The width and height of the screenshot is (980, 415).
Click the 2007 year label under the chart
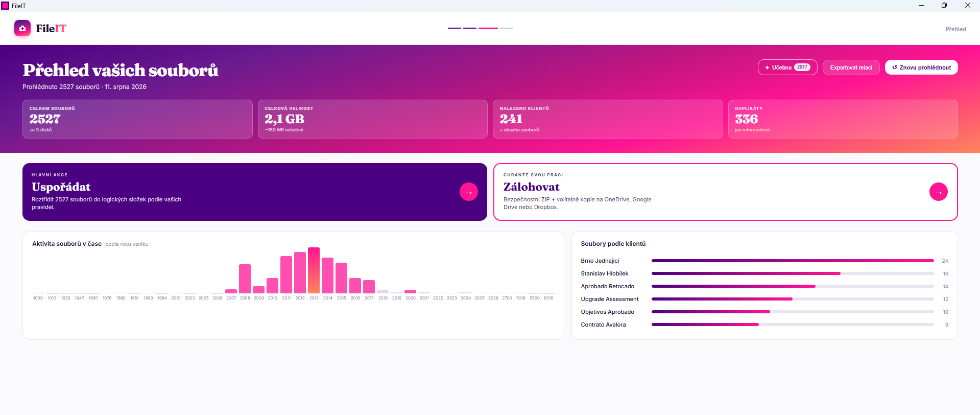[231, 298]
